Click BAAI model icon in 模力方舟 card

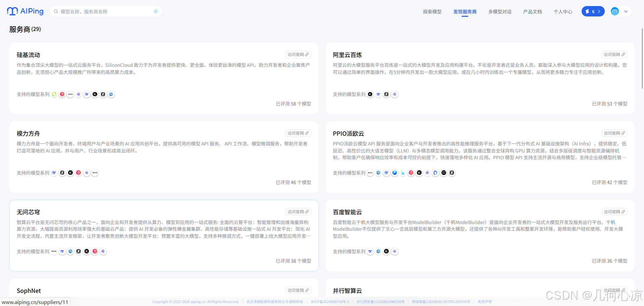[x=95, y=173]
